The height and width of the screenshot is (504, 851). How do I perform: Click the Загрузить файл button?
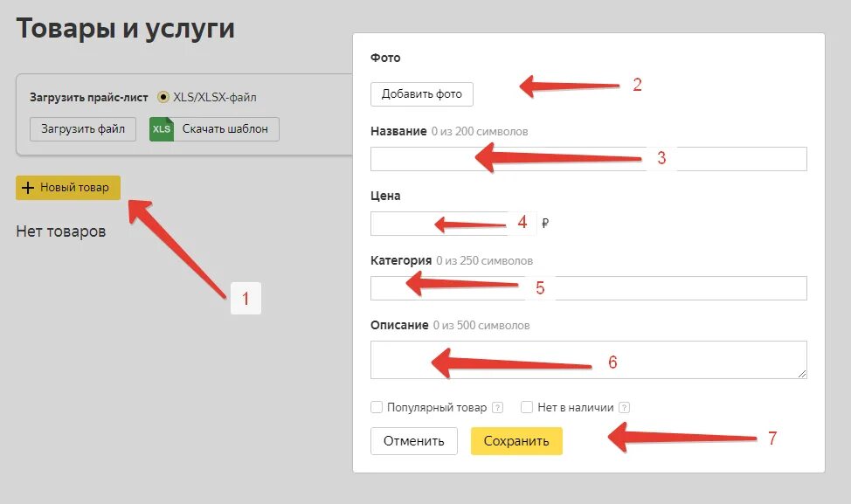click(83, 129)
